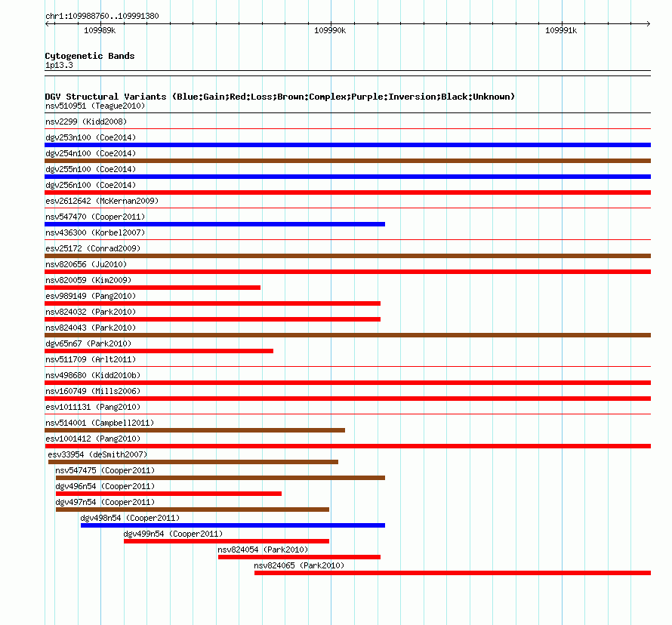Click the red nsv820059 (Kim2009) bar

pyautogui.click(x=153, y=288)
